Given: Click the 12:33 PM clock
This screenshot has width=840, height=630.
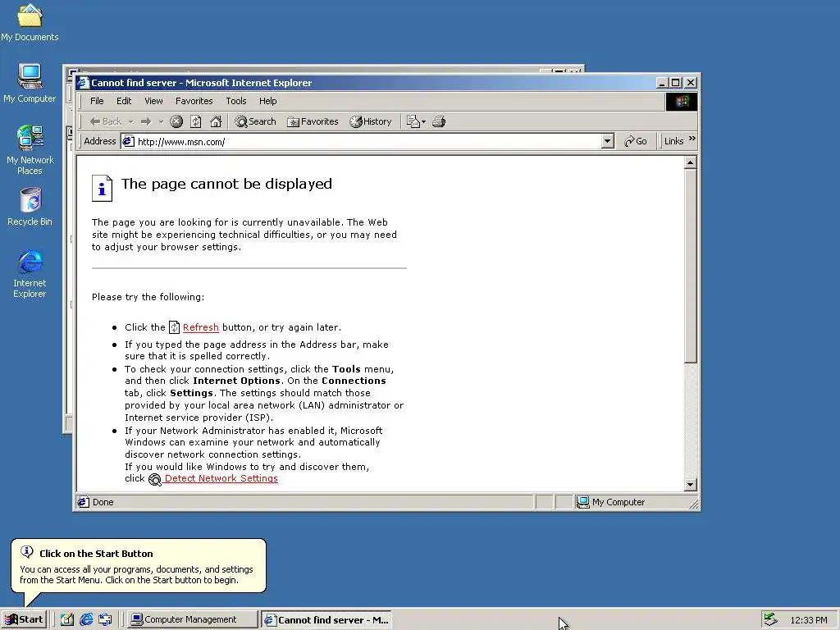Looking at the screenshot, I should [x=809, y=620].
